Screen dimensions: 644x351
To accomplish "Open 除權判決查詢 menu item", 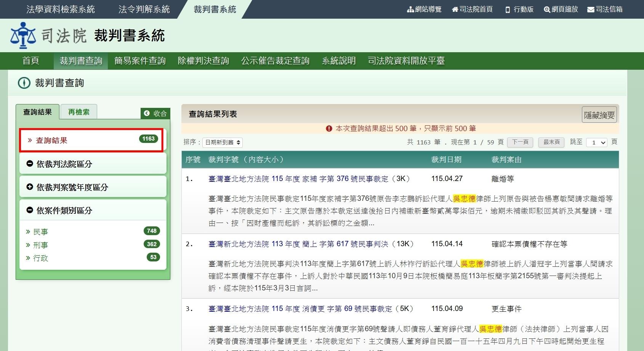I will (203, 61).
